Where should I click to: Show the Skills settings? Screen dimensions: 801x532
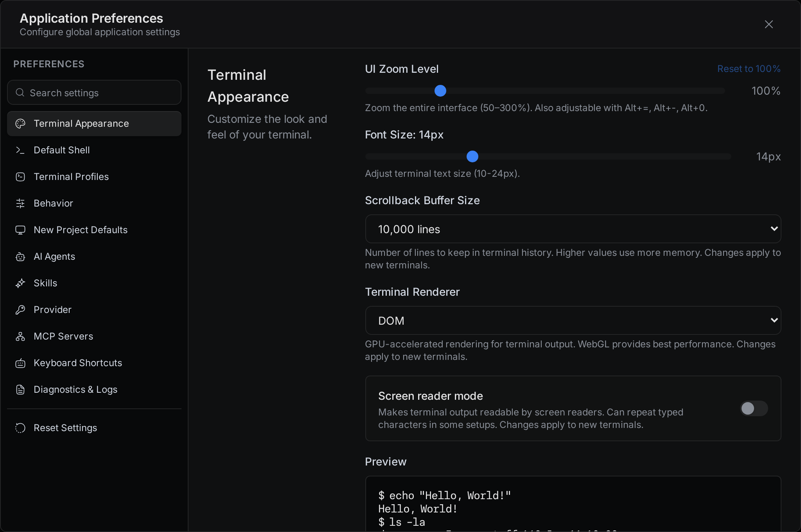(x=94, y=283)
